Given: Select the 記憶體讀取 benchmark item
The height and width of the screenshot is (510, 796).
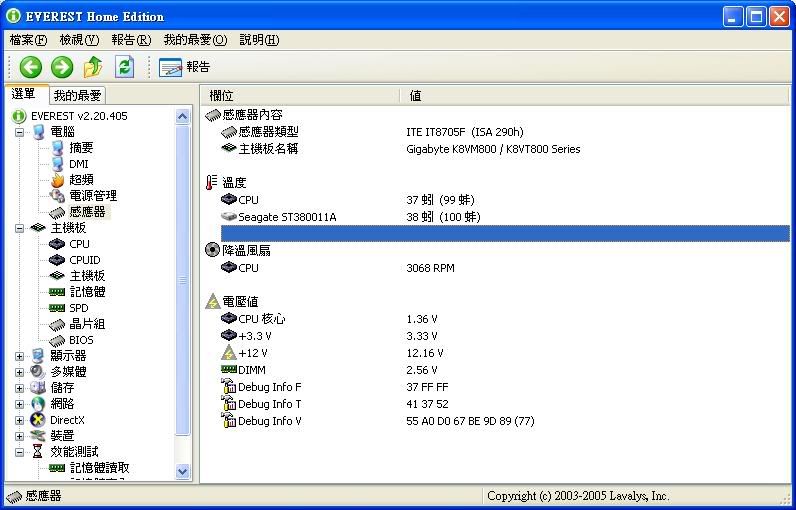Looking at the screenshot, I should [x=99, y=468].
